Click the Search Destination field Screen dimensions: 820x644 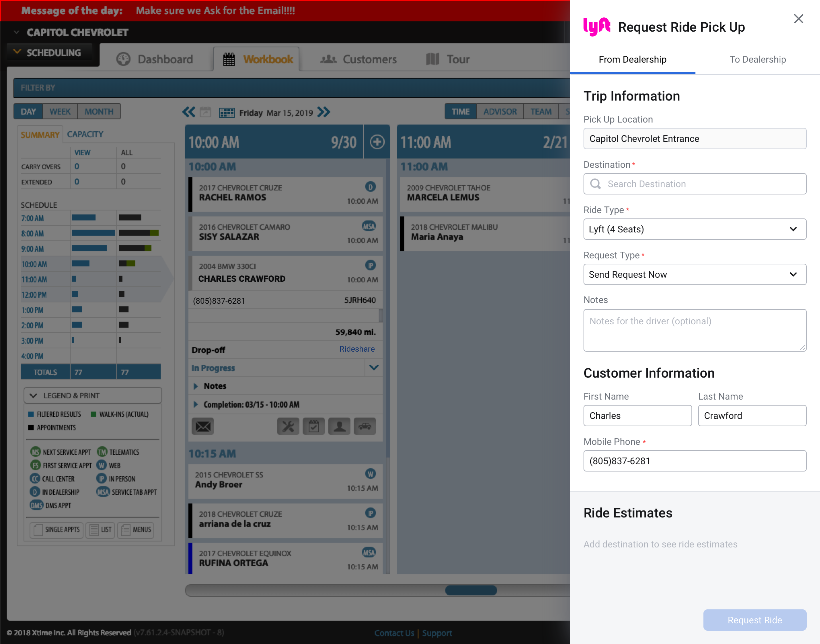click(x=695, y=184)
